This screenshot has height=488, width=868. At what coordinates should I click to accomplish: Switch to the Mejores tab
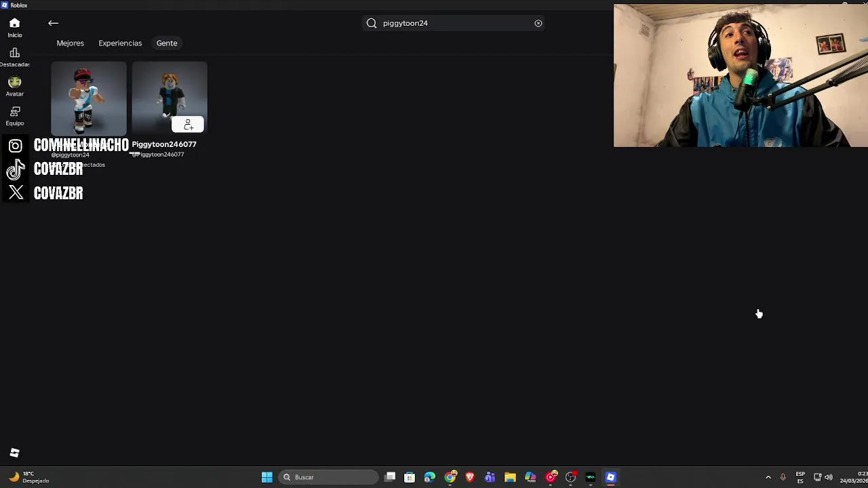(71, 43)
